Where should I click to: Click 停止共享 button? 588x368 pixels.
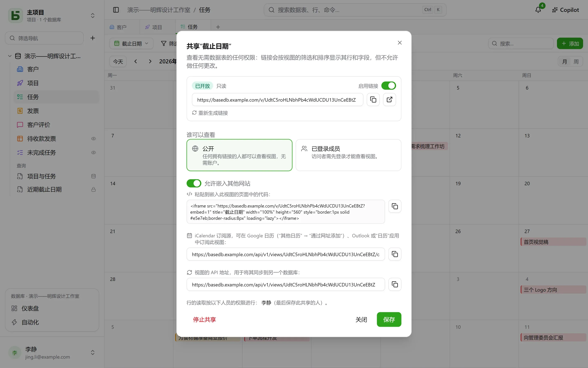[204, 320]
